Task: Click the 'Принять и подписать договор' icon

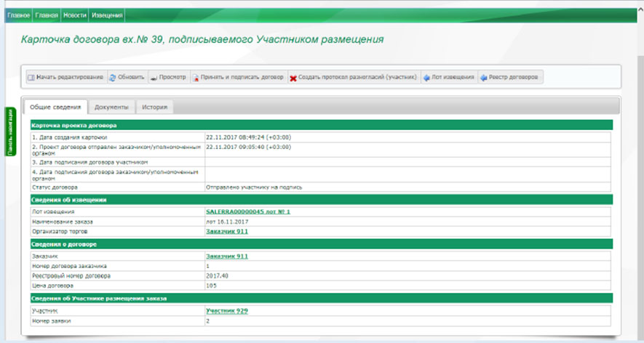Action: [x=196, y=78]
